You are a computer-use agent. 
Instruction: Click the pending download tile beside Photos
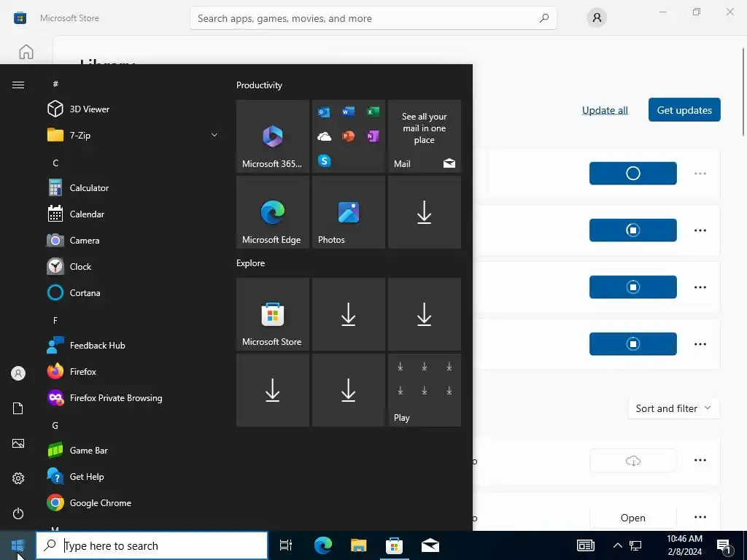425,212
